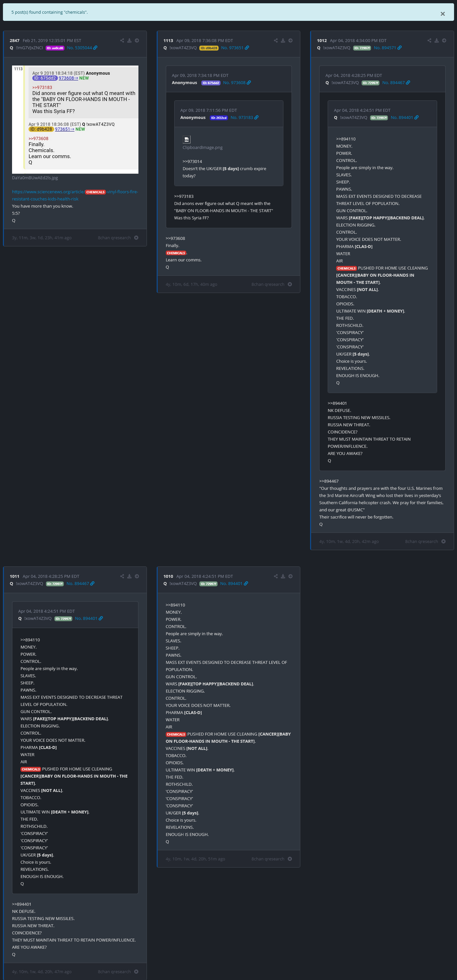Share post 1012
This screenshot has width=457, height=980.
coord(429,40)
